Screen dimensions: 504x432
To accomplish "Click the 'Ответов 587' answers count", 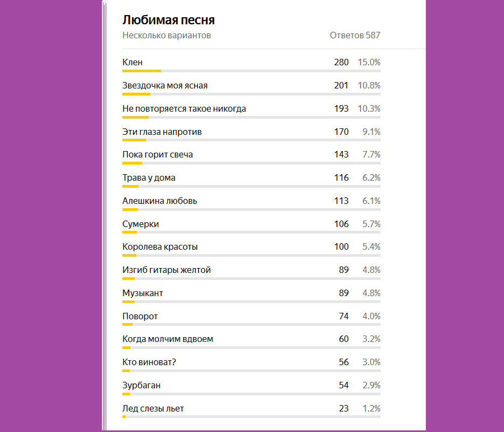I will (355, 36).
